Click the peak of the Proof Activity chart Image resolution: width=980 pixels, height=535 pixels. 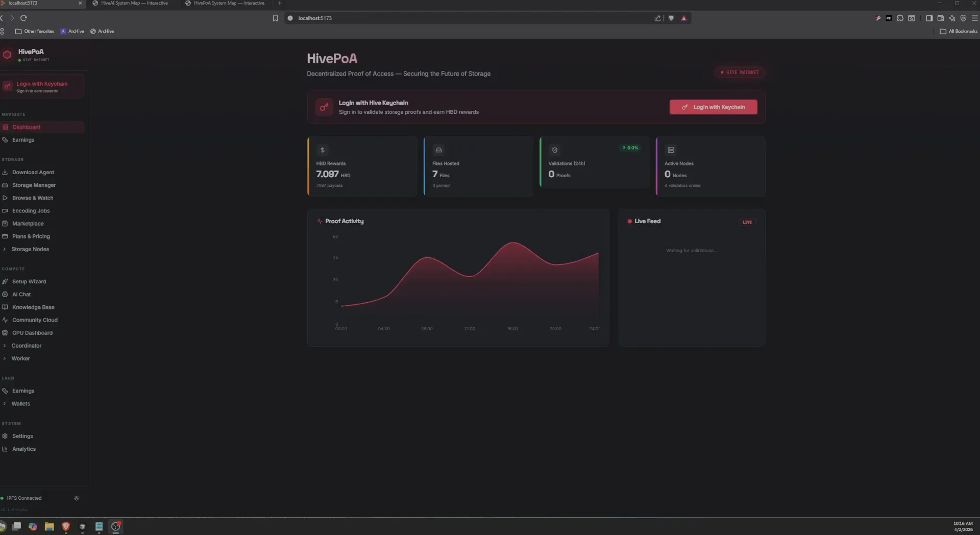pyautogui.click(x=513, y=242)
